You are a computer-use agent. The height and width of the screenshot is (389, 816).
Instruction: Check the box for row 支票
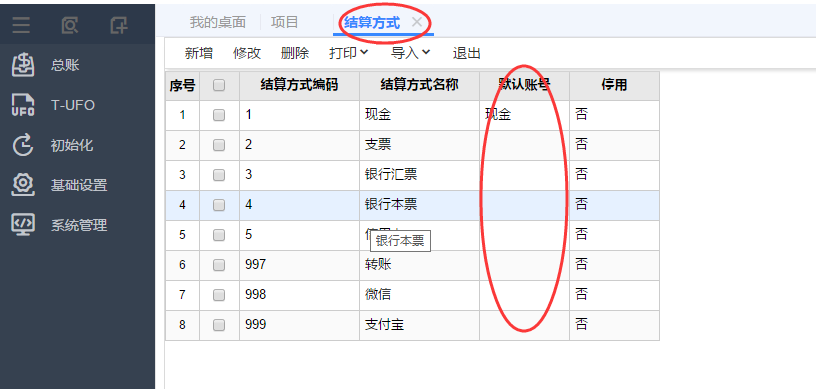(219, 145)
